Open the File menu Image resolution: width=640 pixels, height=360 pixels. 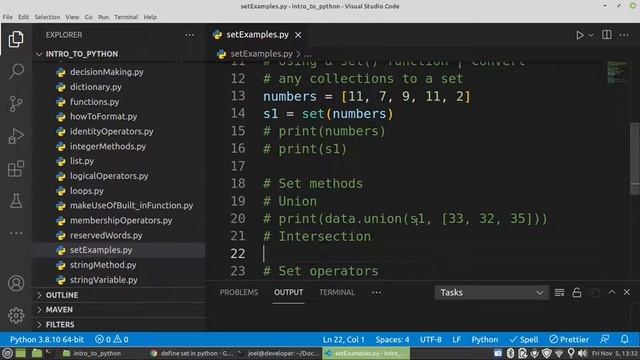click(7, 17)
